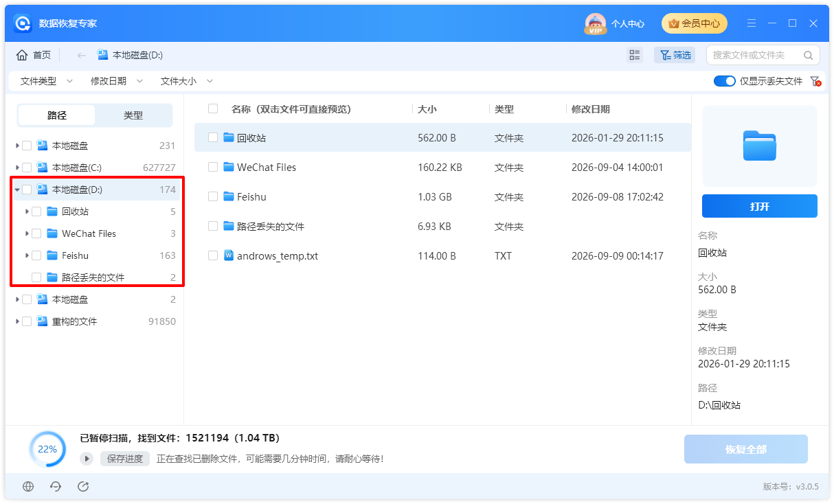Open the 文件类型 dropdown filter

pyautogui.click(x=46, y=81)
